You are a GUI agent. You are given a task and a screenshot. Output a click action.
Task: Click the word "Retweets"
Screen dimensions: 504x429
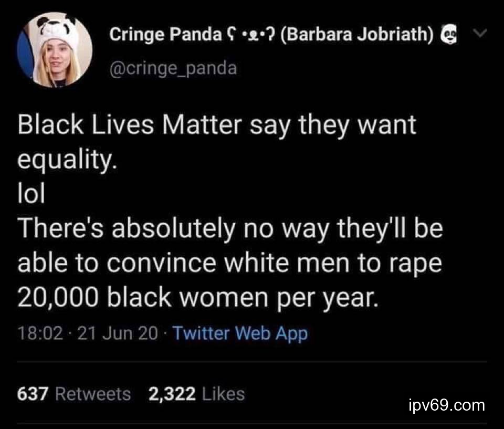93,393
